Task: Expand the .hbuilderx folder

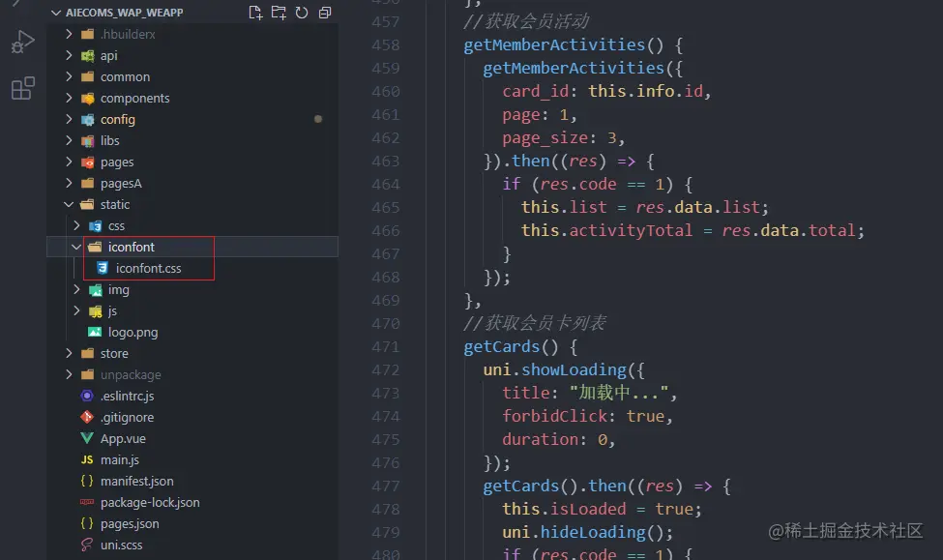Action: click(69, 34)
